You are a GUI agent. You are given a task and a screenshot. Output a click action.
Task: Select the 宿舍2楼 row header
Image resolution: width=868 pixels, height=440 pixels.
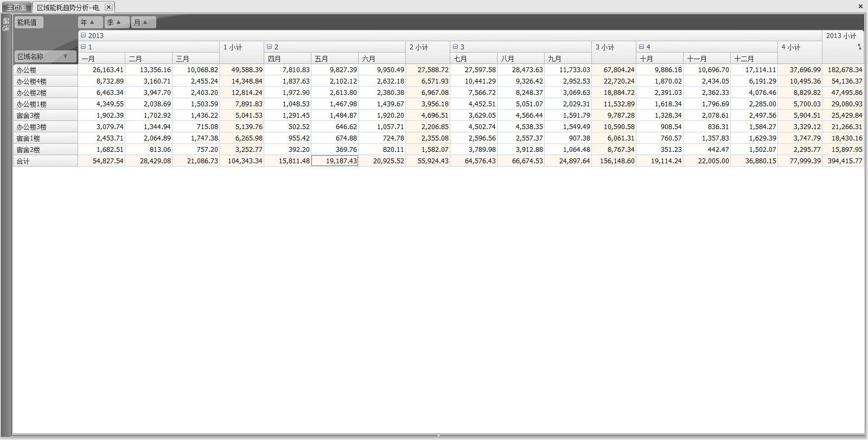[x=46, y=150]
